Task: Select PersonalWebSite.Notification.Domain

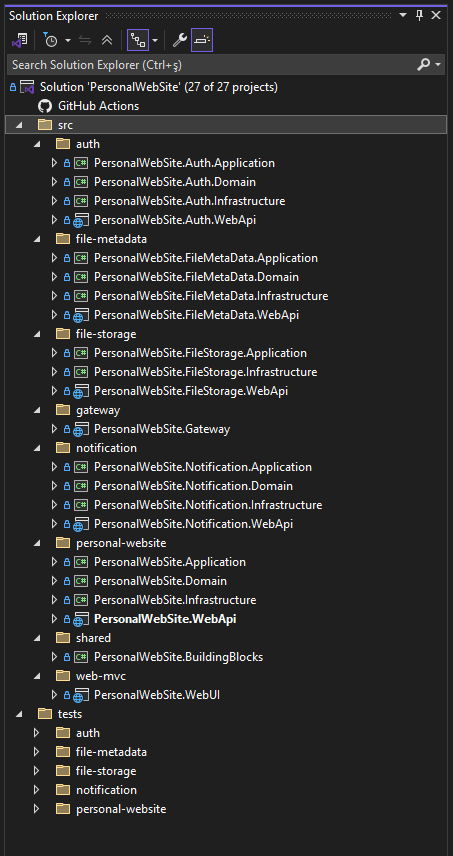Action: tap(194, 486)
